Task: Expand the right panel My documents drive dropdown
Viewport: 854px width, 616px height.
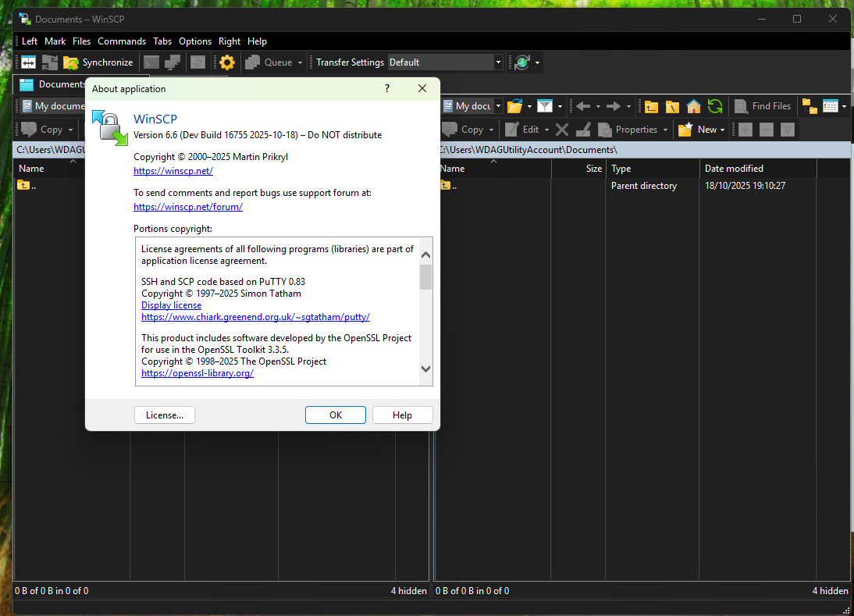Action: click(x=499, y=106)
